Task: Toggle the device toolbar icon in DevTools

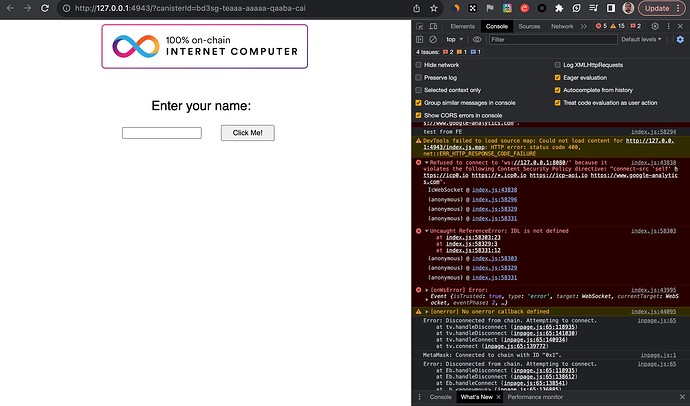Action: (433, 26)
